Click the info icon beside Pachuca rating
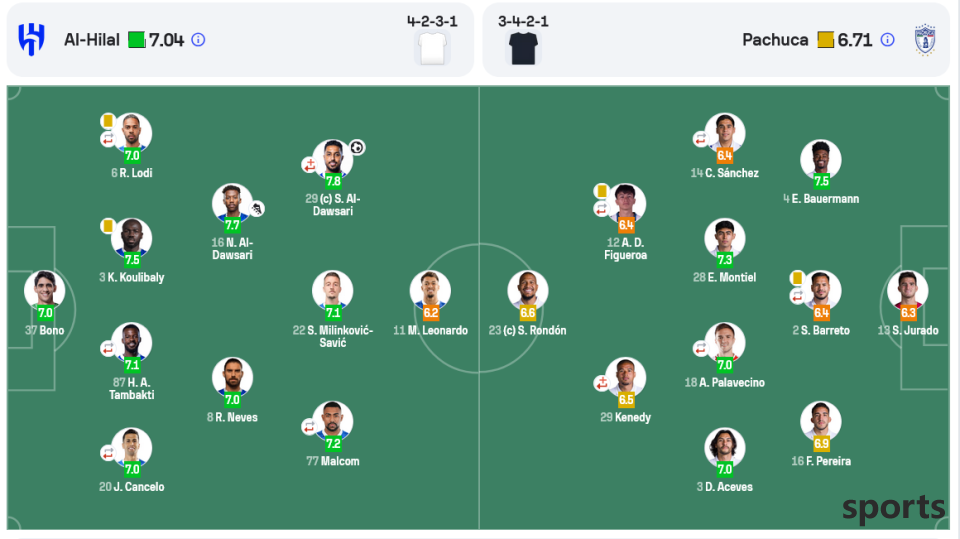Image resolution: width=960 pixels, height=539 pixels. (x=887, y=40)
